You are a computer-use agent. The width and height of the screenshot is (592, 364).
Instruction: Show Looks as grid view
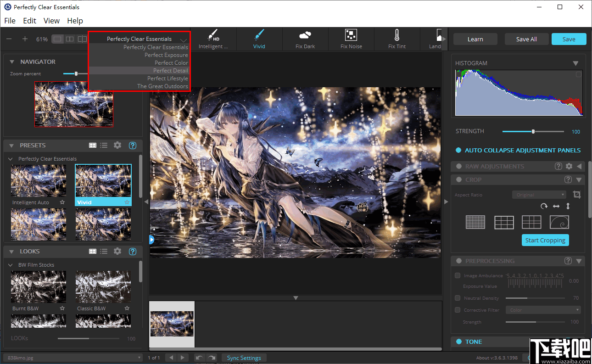tap(93, 251)
